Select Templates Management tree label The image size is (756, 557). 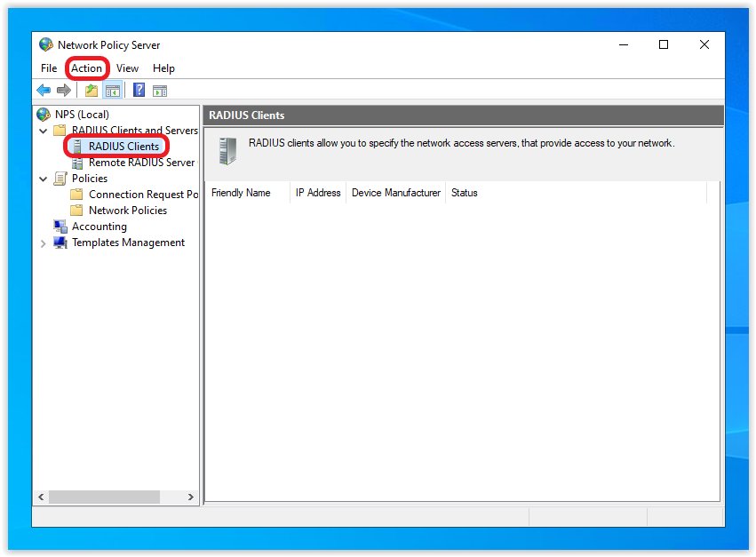(x=128, y=243)
